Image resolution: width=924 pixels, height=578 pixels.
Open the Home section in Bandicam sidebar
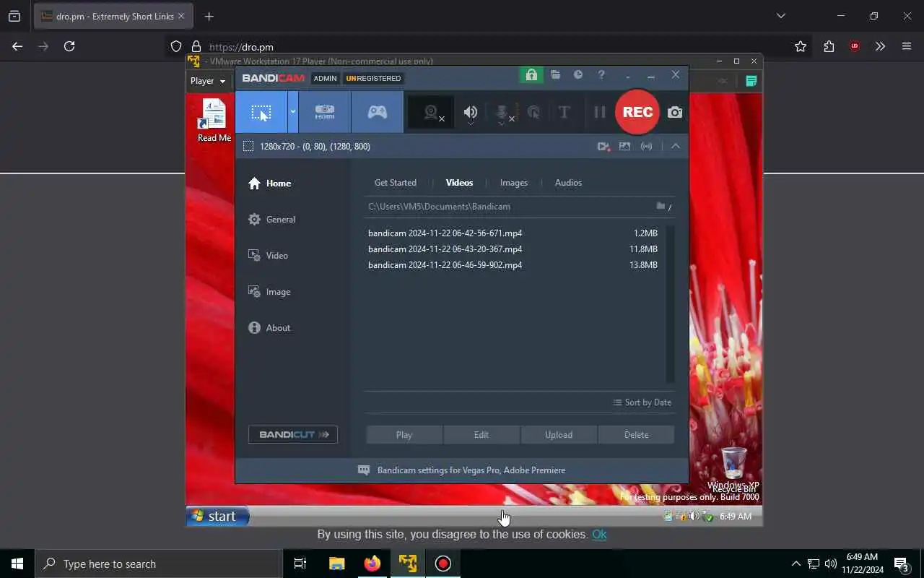click(x=270, y=184)
